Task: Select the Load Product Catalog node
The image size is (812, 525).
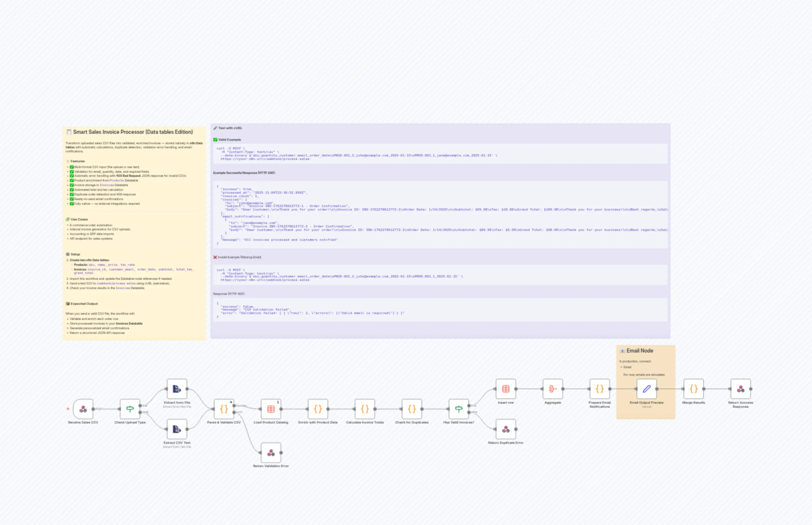Action: coord(271,409)
